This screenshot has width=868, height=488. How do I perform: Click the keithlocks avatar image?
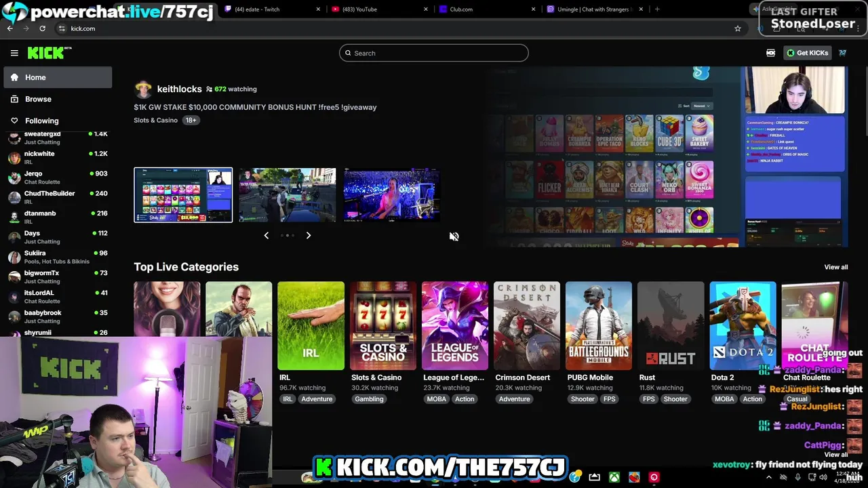click(143, 89)
